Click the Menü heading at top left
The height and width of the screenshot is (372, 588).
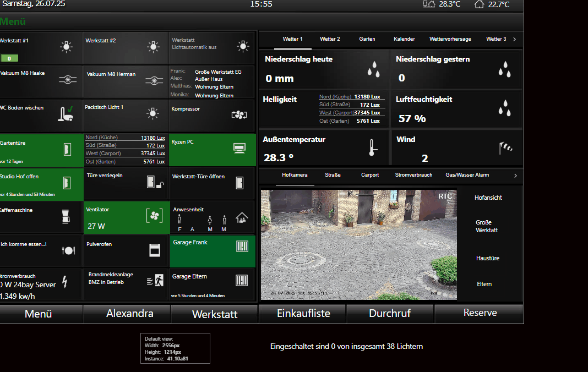point(13,21)
